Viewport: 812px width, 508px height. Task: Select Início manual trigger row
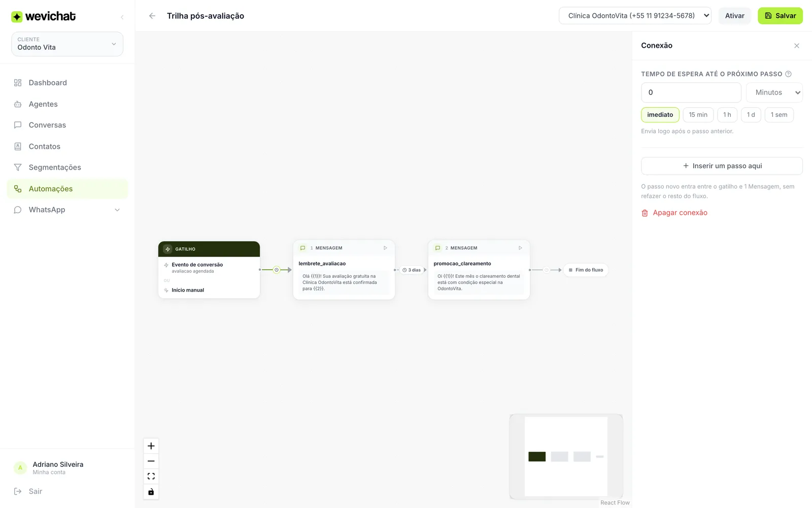[x=209, y=290]
